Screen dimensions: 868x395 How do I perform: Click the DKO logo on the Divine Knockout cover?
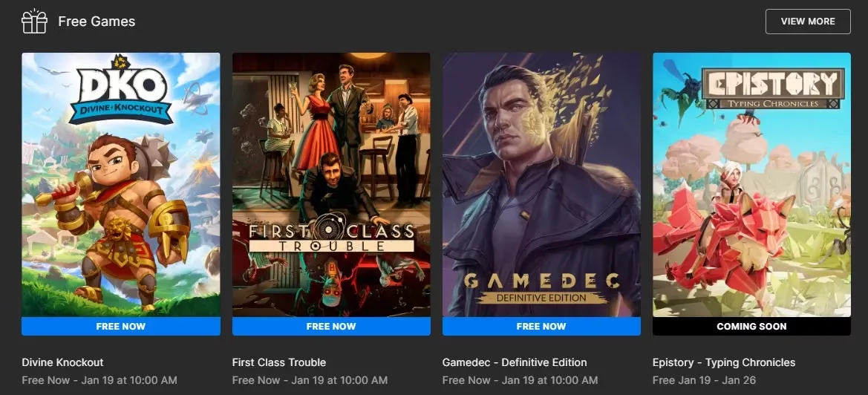121,91
